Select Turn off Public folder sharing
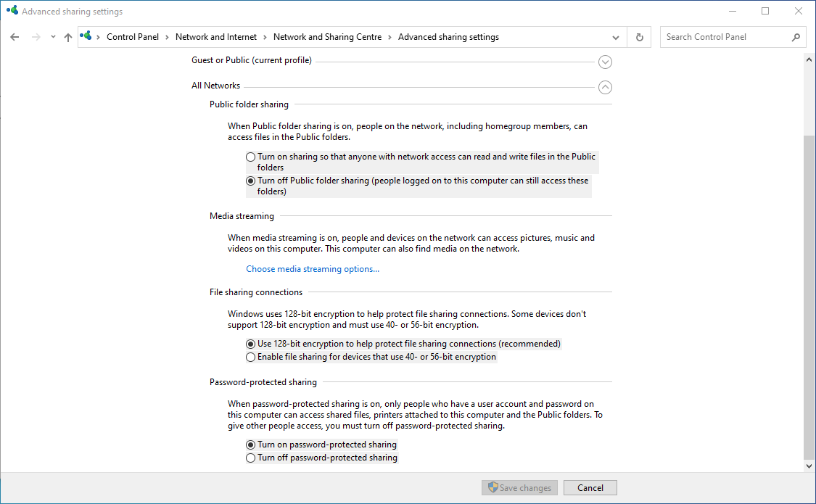816x504 pixels. point(250,181)
